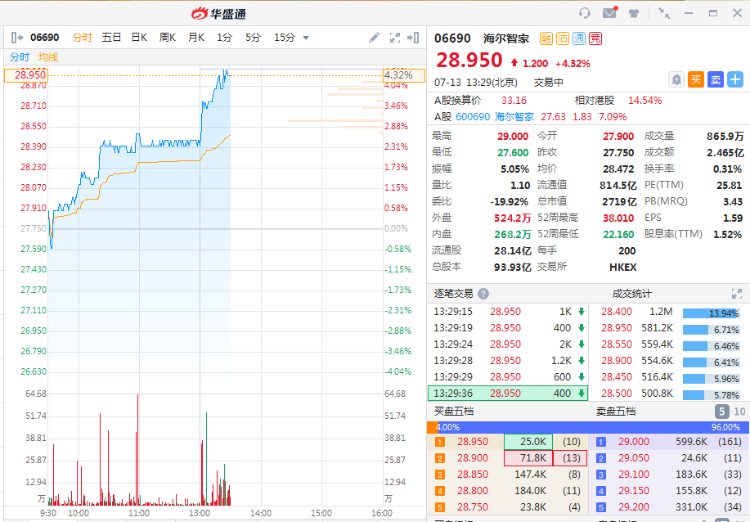
Task: Click the 成交统计 panel header
Action: click(x=632, y=293)
